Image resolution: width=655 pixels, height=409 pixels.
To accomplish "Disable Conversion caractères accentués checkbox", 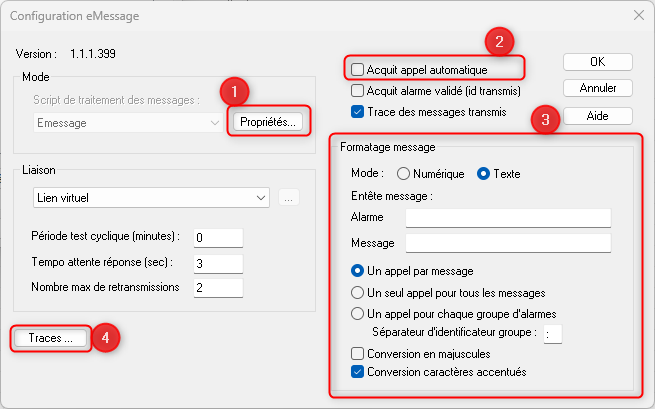I will click(358, 373).
